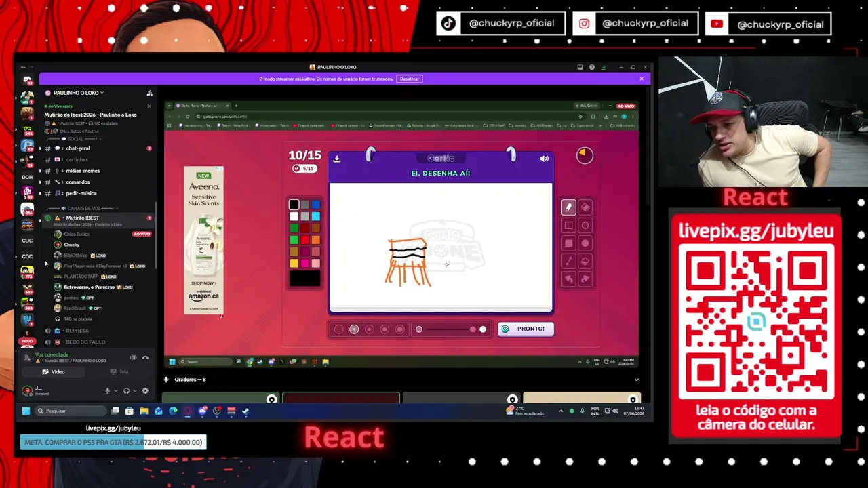Viewport: 868px width, 488px height.
Task: Select the empty rectangle shape tool
Action: (569, 226)
